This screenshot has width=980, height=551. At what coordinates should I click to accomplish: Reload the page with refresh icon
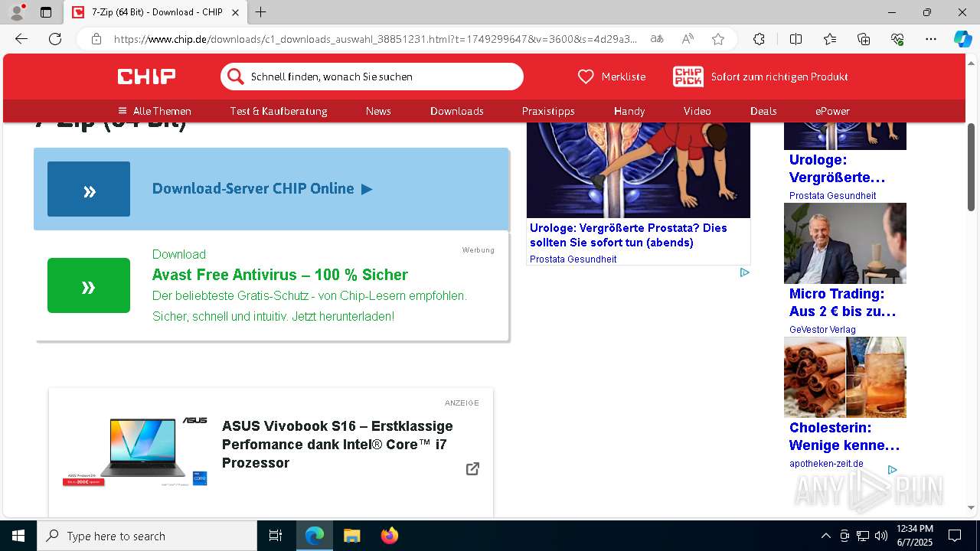coord(55,39)
